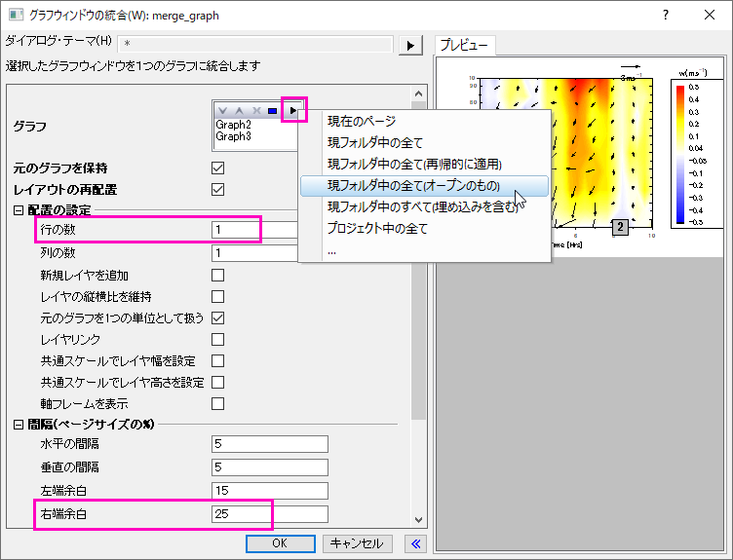Enable 共通スケールでレイヤ高さを設定 checkbox
This screenshot has height=560, width=733.
click(x=217, y=383)
